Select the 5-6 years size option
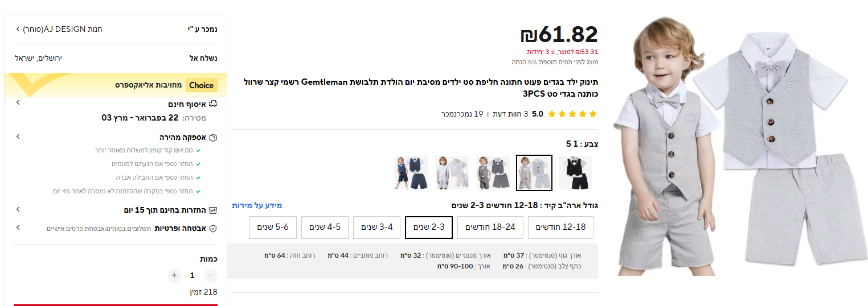The width and height of the screenshot is (868, 306). [272, 228]
